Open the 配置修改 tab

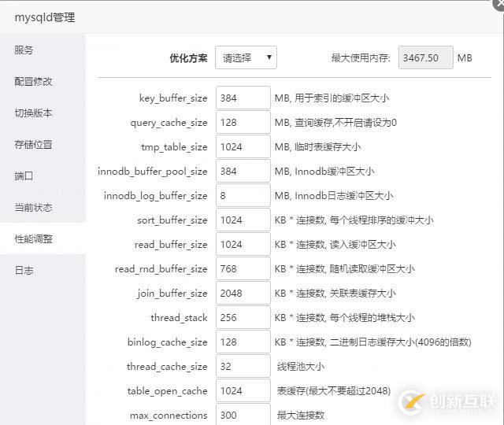[43, 82]
